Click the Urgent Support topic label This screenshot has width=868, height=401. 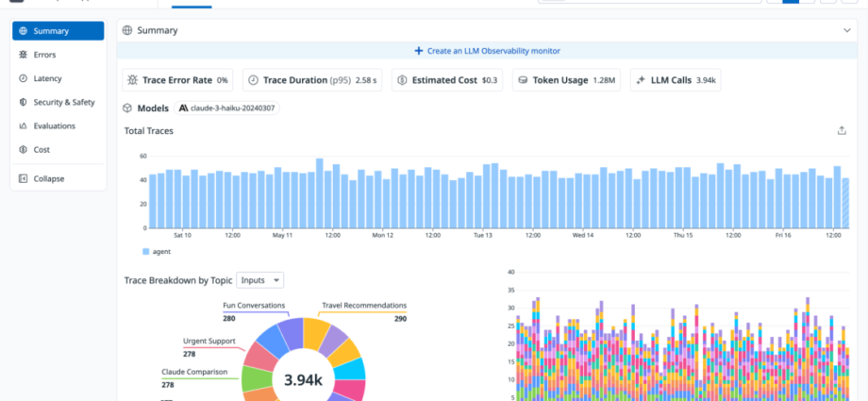pyautogui.click(x=209, y=341)
